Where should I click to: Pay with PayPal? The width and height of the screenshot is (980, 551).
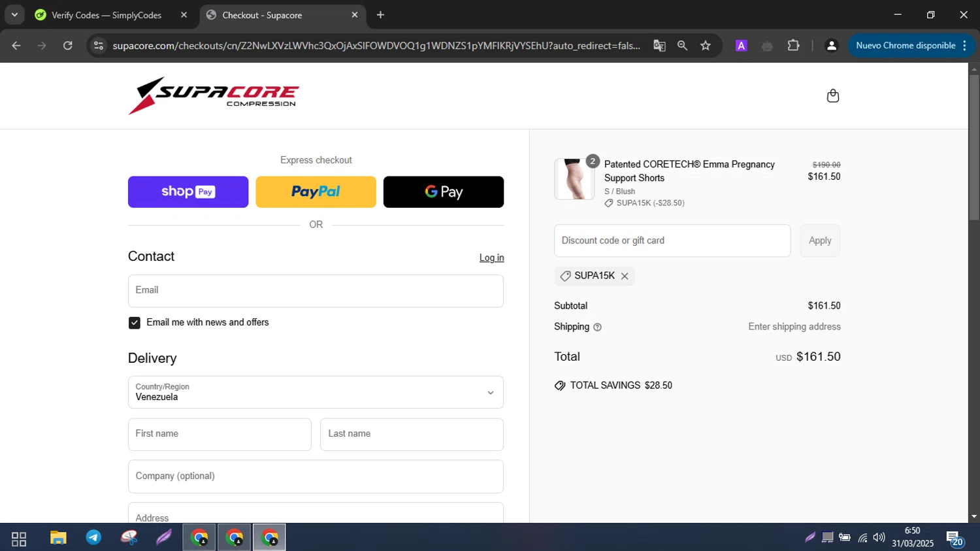tap(316, 192)
